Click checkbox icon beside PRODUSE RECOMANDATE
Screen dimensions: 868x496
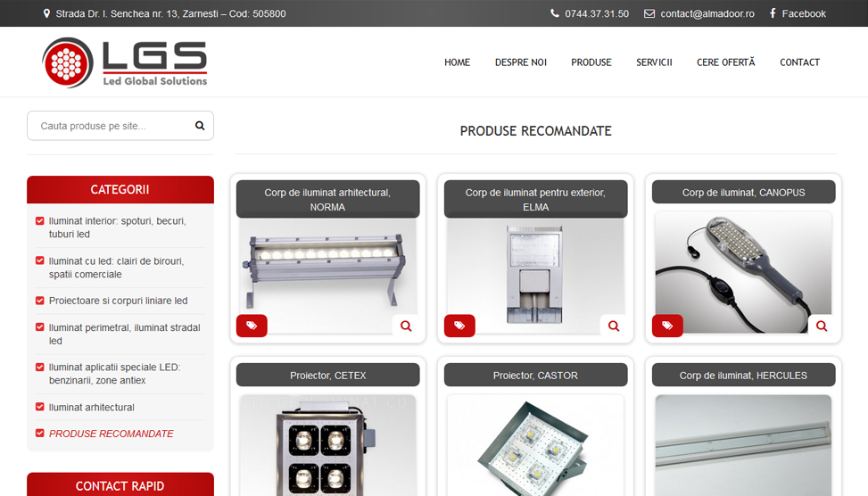pos(40,434)
